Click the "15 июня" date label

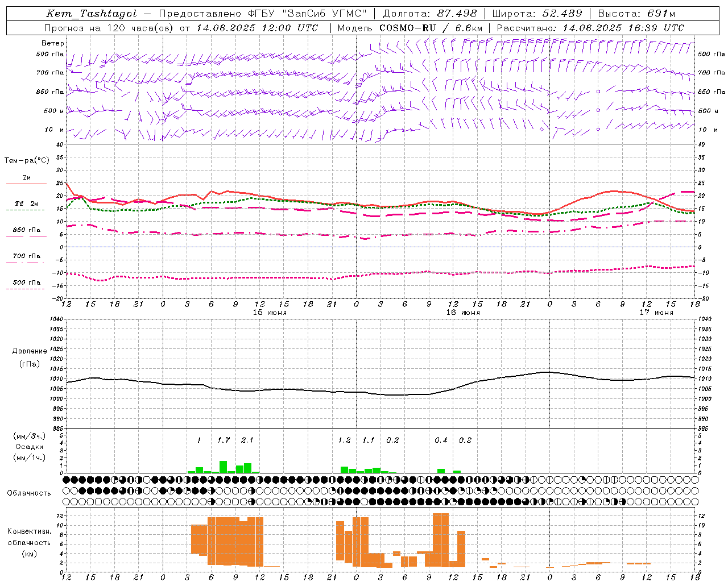tap(270, 313)
